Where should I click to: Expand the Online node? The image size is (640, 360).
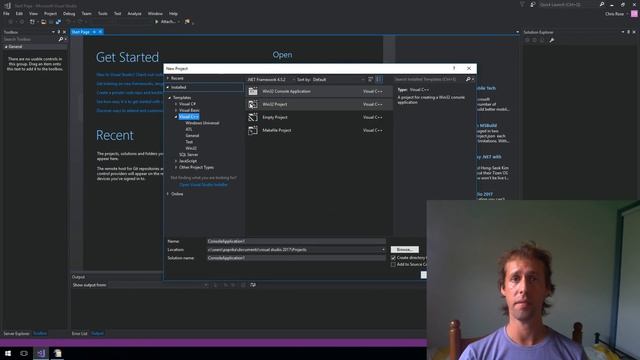coord(168,194)
